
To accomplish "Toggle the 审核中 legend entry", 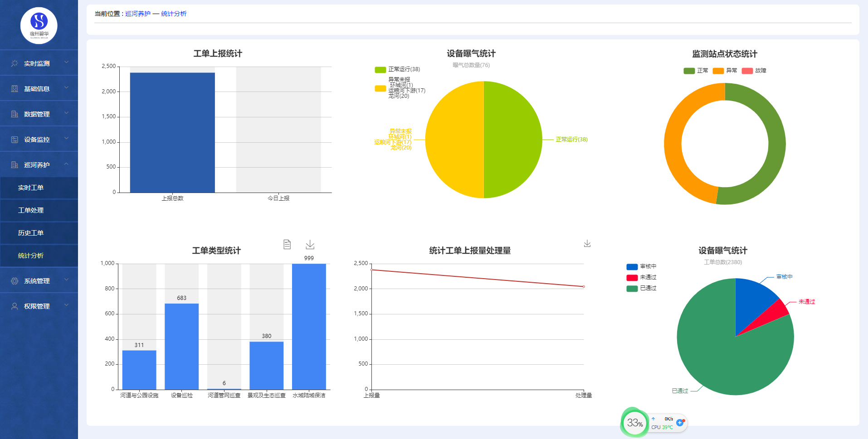I will click(x=641, y=266).
